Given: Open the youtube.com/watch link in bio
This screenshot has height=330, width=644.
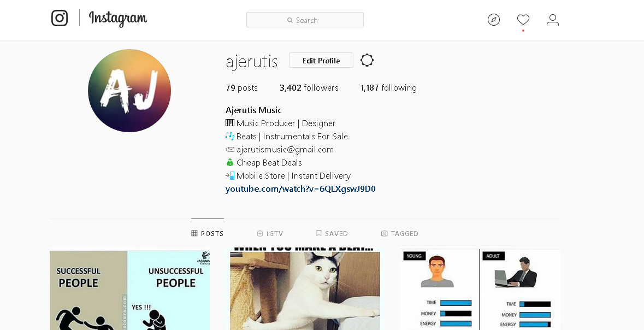Looking at the screenshot, I should (x=300, y=189).
